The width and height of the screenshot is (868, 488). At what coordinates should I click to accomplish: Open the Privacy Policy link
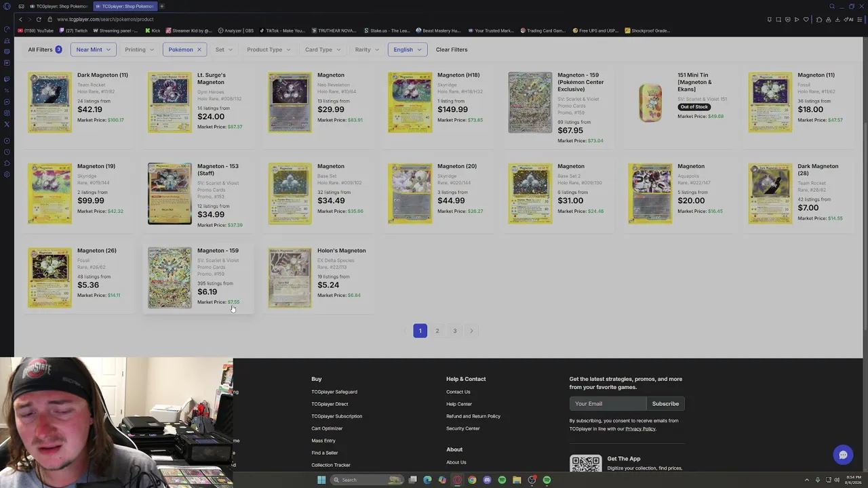point(640,429)
